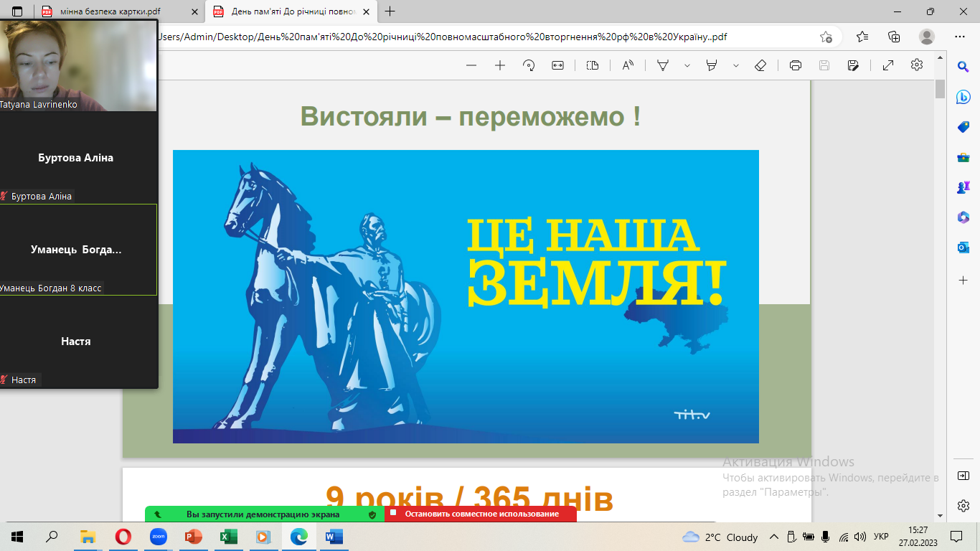Enter PDF full screen mode
The image size is (980, 551).
pyautogui.click(x=888, y=65)
